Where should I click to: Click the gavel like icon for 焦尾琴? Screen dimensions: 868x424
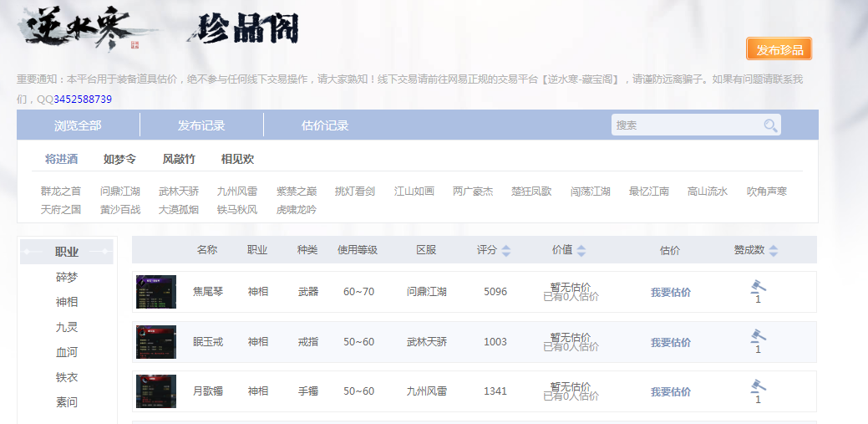point(758,286)
